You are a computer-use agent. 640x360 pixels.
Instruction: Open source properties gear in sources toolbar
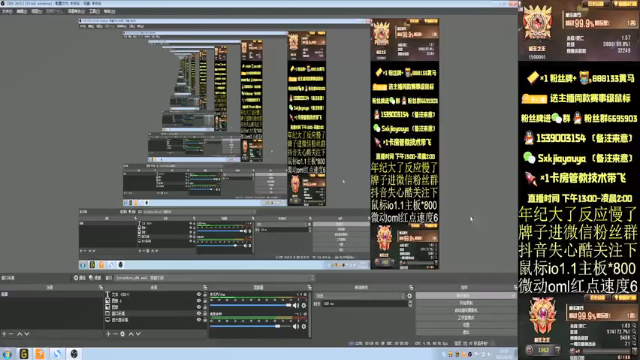click(122, 334)
